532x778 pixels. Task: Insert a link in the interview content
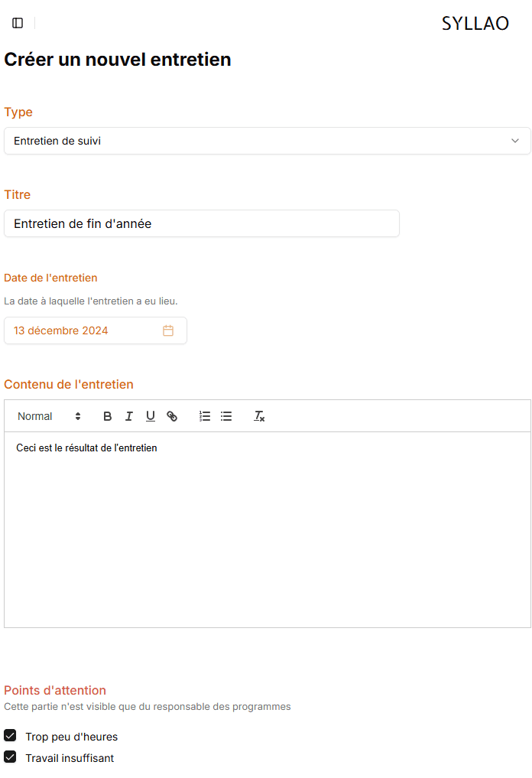(172, 416)
